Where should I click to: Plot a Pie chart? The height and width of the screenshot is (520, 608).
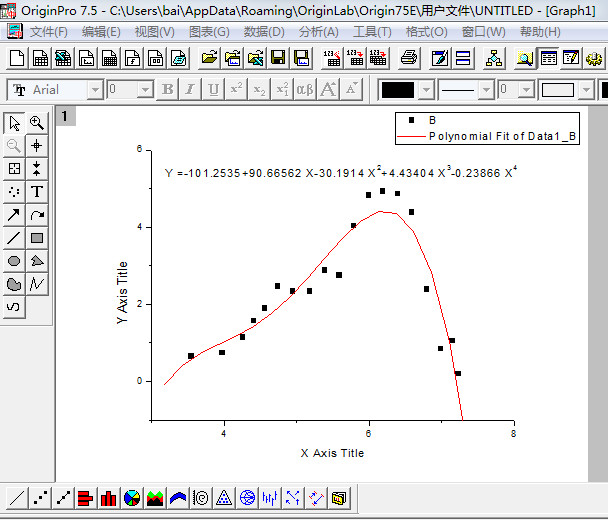132,498
